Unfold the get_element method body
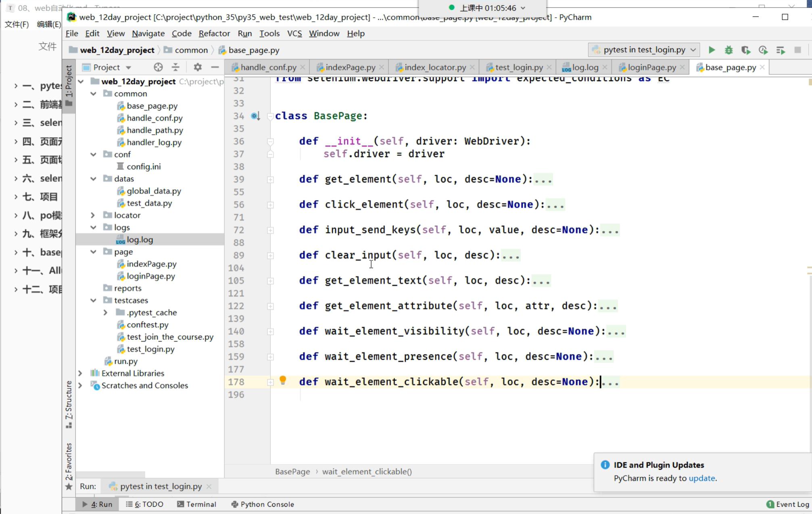The width and height of the screenshot is (812, 514). point(270,180)
